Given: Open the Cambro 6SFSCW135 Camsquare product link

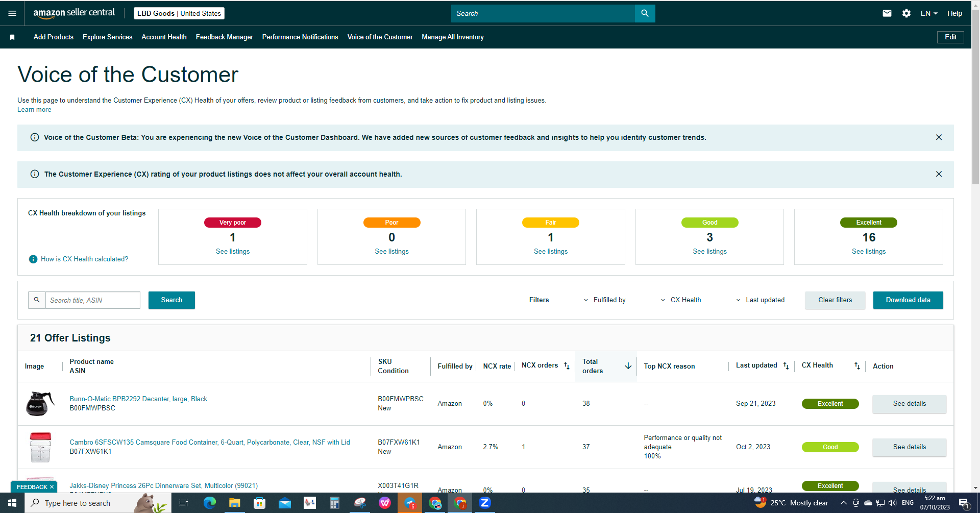Looking at the screenshot, I should [210, 443].
